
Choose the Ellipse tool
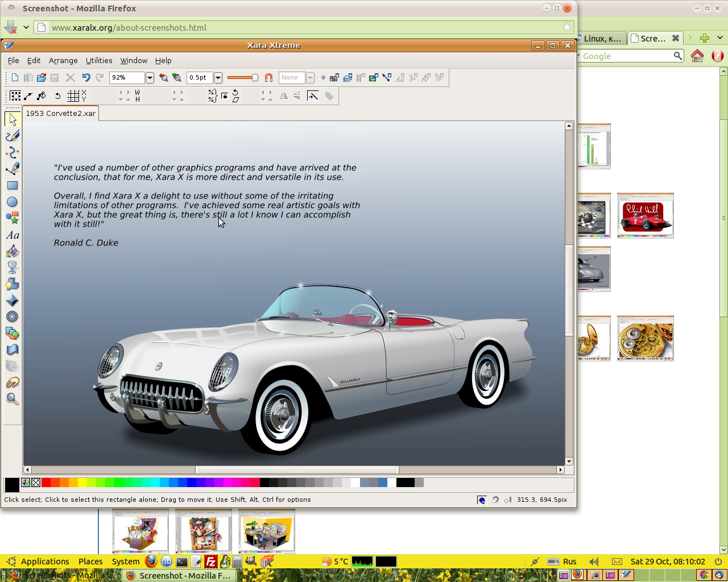(13, 202)
